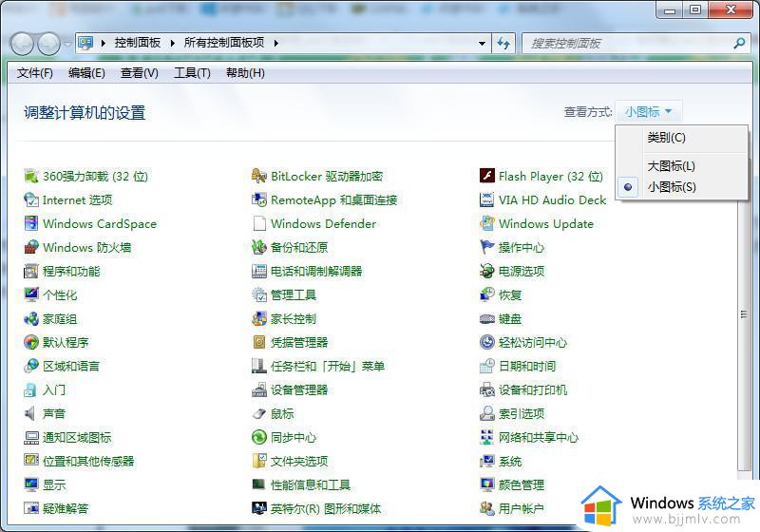Open the 编辑(E) menu
The image size is (760, 532).
pyautogui.click(x=86, y=73)
